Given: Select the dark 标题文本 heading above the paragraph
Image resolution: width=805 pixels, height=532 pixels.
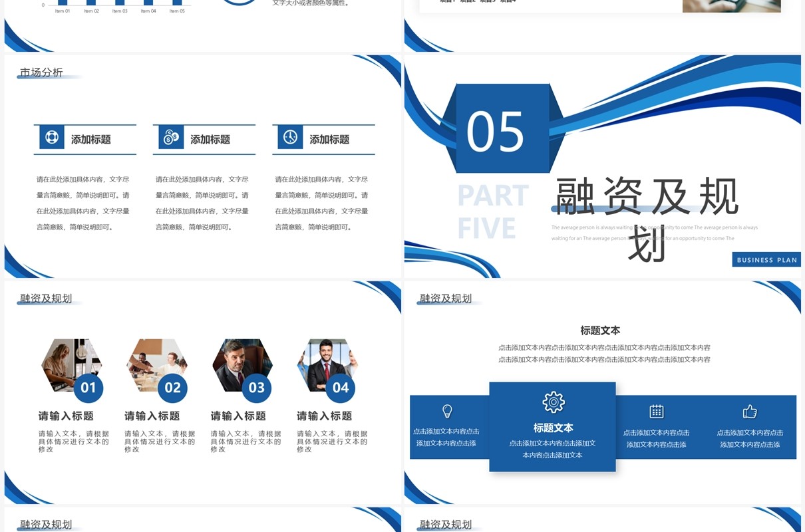Looking at the screenshot, I should point(600,331).
